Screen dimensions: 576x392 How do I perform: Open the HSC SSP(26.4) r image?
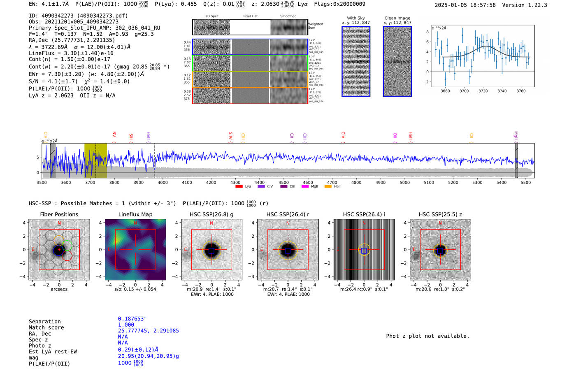288,250
